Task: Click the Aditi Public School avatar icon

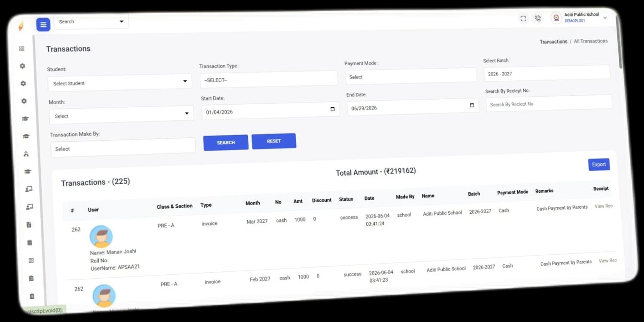Action: [x=556, y=18]
